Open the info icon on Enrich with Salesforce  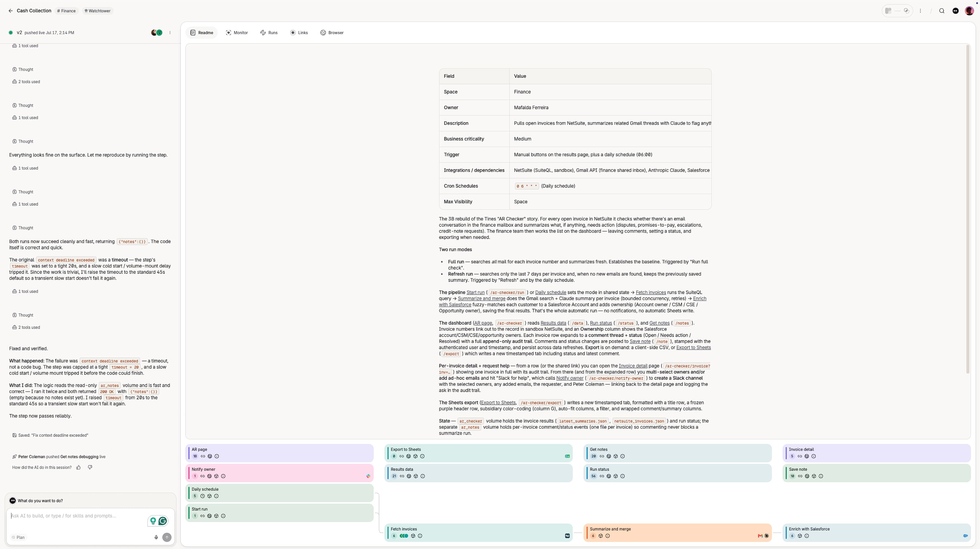click(x=807, y=536)
